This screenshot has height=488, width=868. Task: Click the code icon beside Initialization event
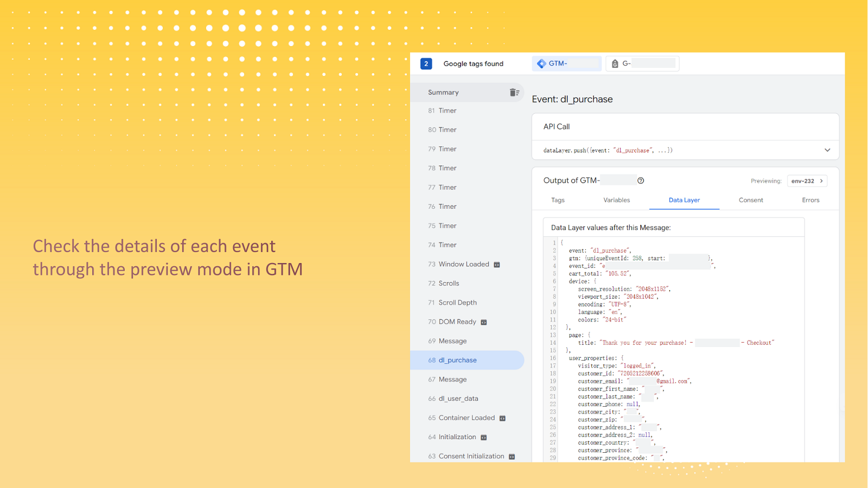click(x=484, y=438)
